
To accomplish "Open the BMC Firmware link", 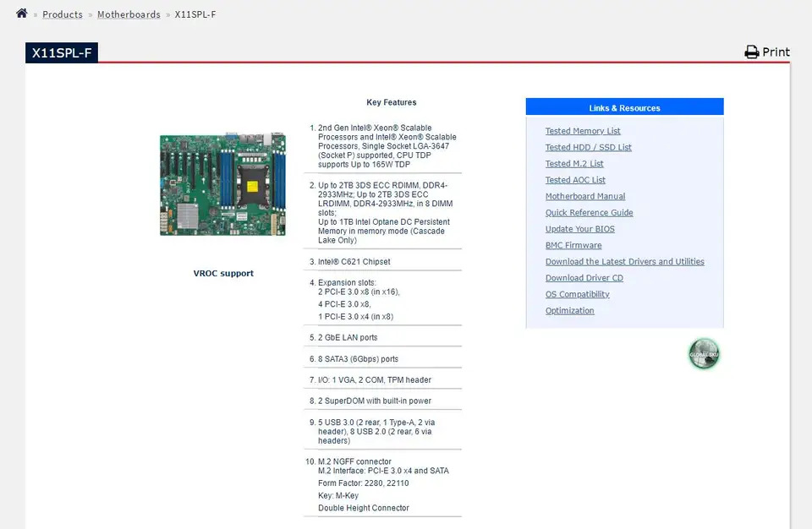I will (573, 245).
